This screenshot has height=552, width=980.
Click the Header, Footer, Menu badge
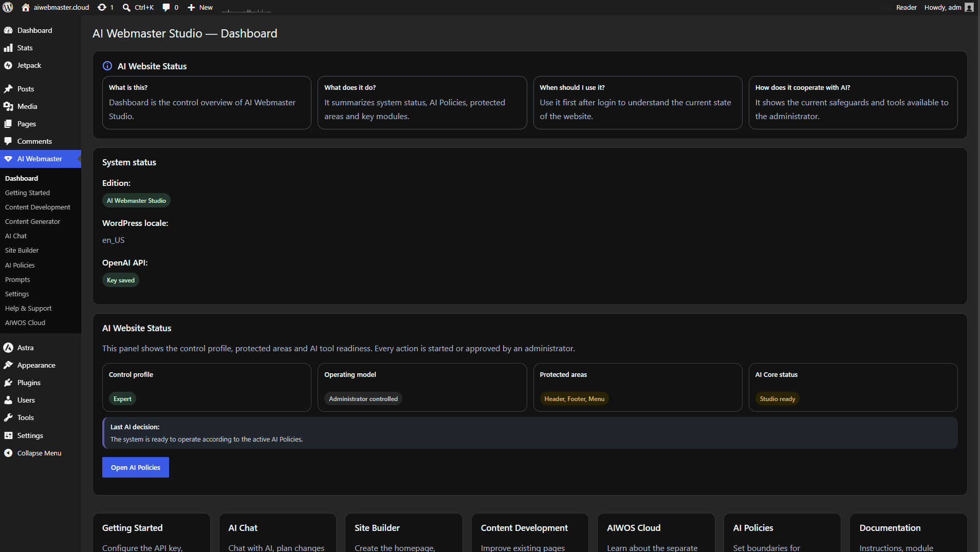point(575,398)
